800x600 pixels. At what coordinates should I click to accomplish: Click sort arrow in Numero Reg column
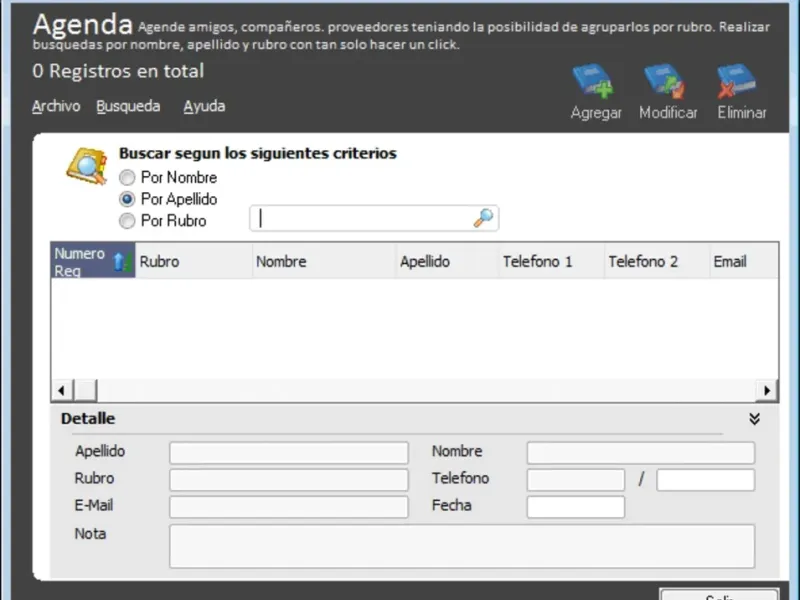point(122,261)
